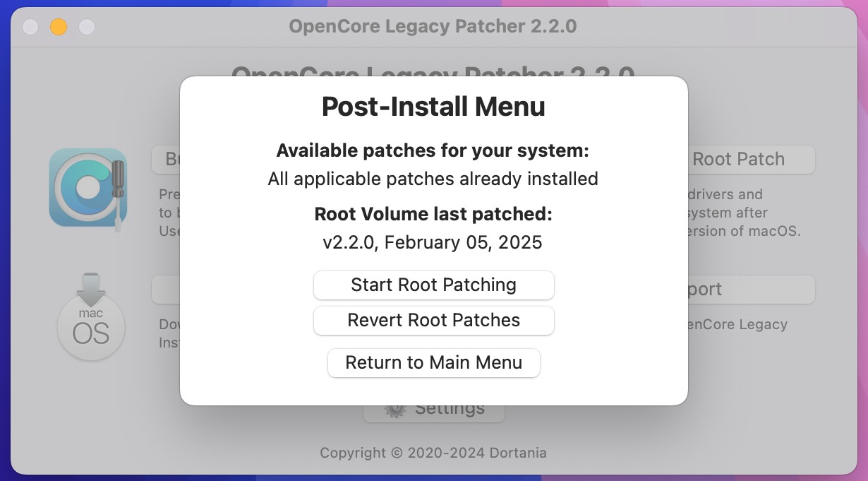Click 'All applicable patches already installed' text
Screen dimensions: 868x481
[433, 179]
